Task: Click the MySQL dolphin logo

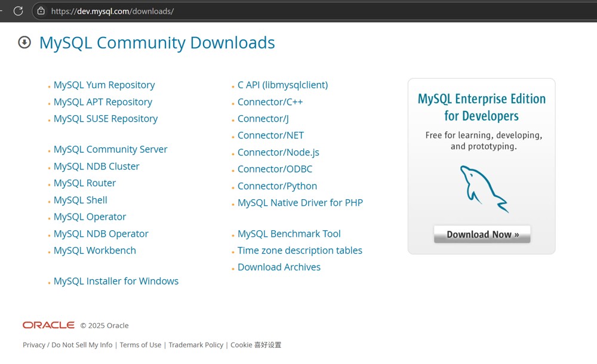Action: click(x=484, y=189)
